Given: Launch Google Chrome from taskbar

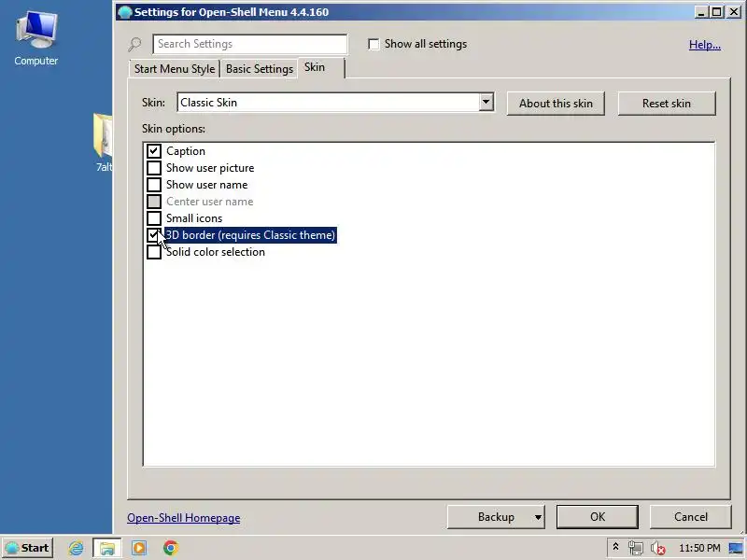Looking at the screenshot, I should (x=171, y=548).
